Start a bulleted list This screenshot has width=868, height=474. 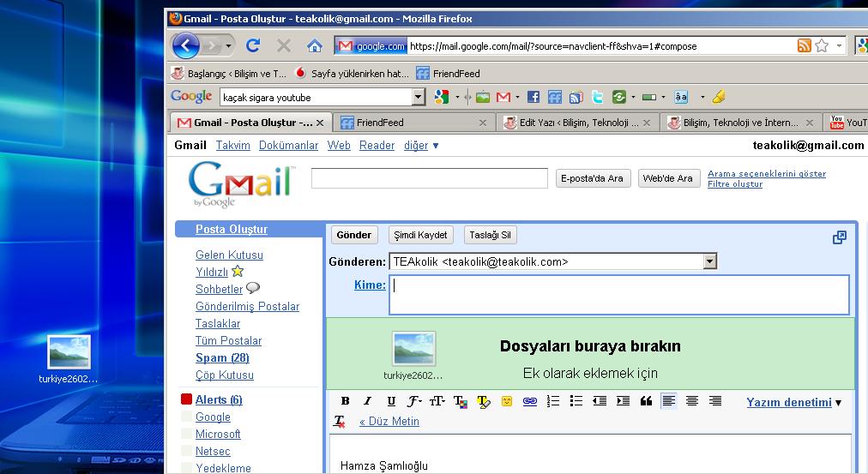tap(576, 401)
